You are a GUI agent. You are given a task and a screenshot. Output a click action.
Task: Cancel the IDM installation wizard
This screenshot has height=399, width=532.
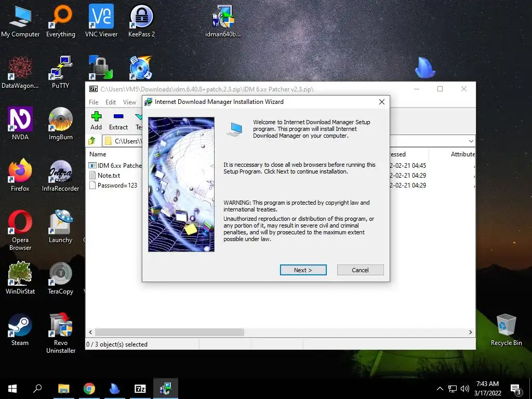360,270
